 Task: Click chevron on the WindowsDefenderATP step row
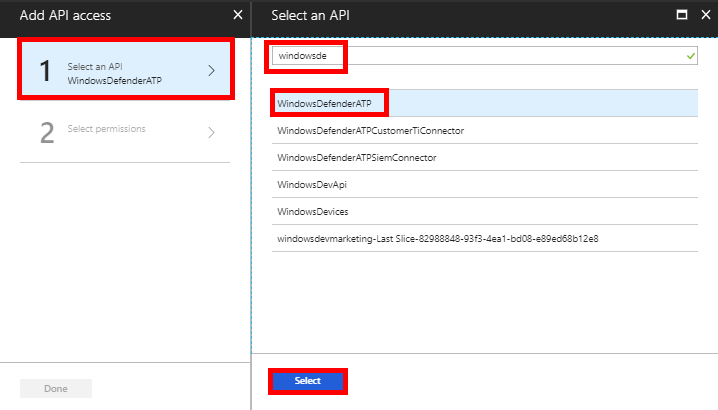[211, 71]
